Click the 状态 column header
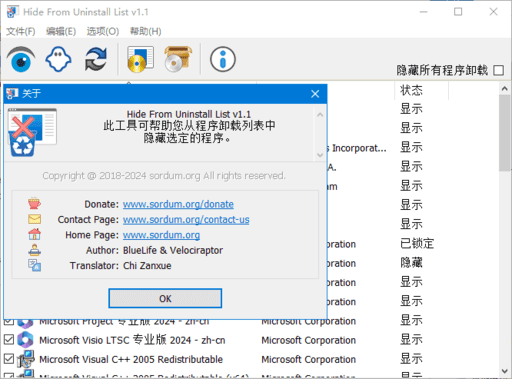Viewport: 512px width, 379px height. pyautogui.click(x=421, y=90)
